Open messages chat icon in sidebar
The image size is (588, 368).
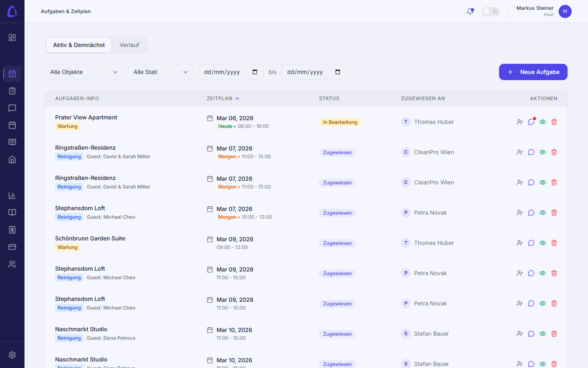tap(12, 108)
